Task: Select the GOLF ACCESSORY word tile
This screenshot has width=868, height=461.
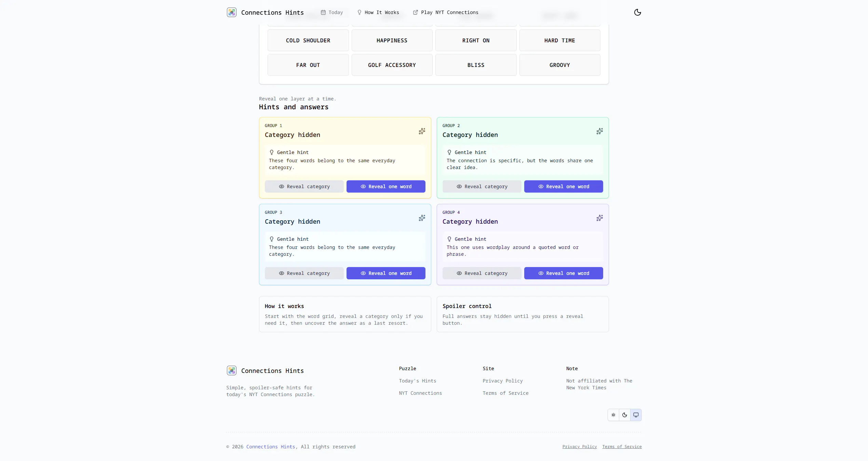Action: [392, 65]
